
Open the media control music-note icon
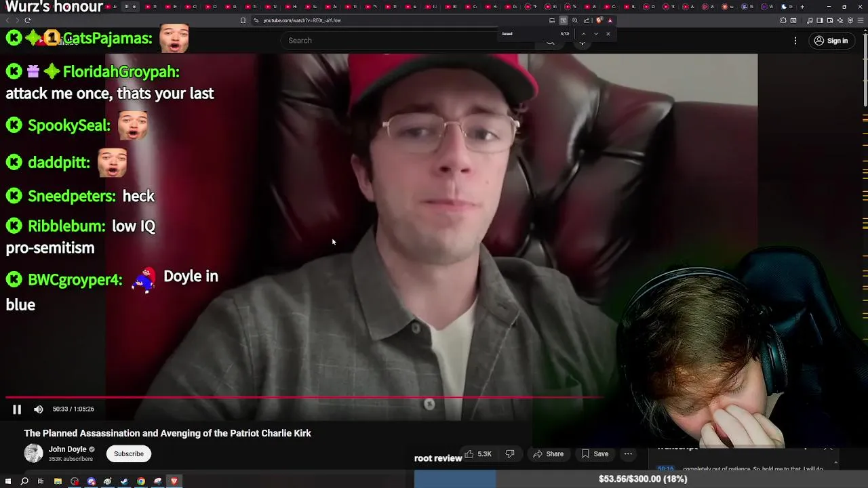810,20
